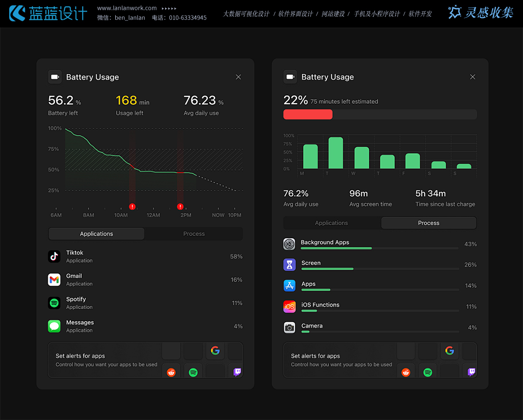Select Process tab in right panel
Screen dimensions: 523x420
[x=429, y=223]
